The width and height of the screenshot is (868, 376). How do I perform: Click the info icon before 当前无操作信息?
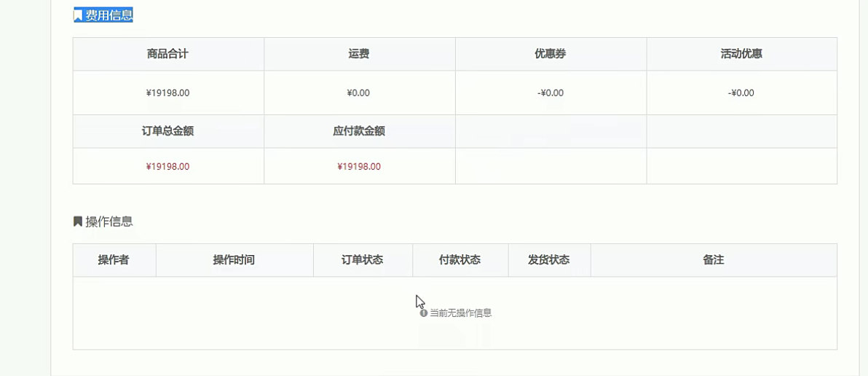424,313
